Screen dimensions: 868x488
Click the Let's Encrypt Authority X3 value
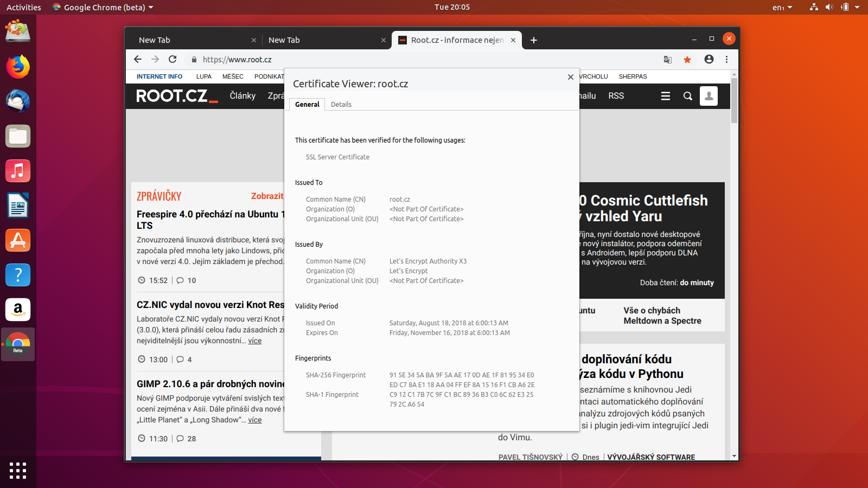[428, 261]
